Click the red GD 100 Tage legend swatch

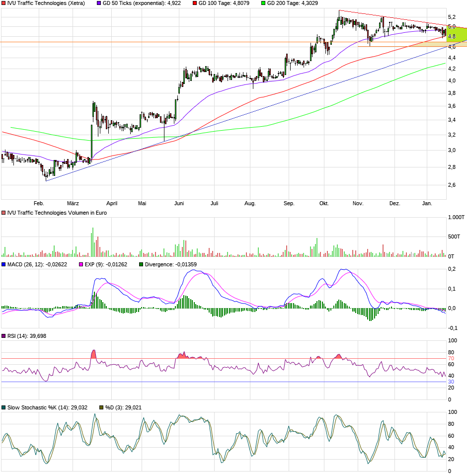pos(195,3)
